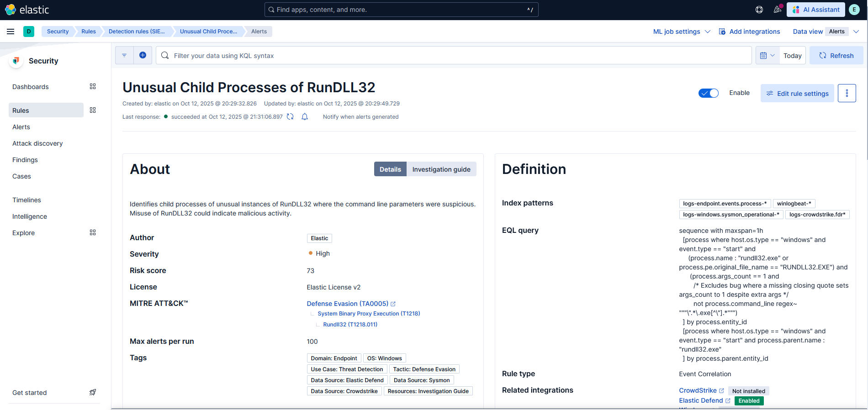Screen dimensions: 868x410
Task: Open the Defense Evasion (TA0005) link
Action: pyautogui.click(x=348, y=304)
